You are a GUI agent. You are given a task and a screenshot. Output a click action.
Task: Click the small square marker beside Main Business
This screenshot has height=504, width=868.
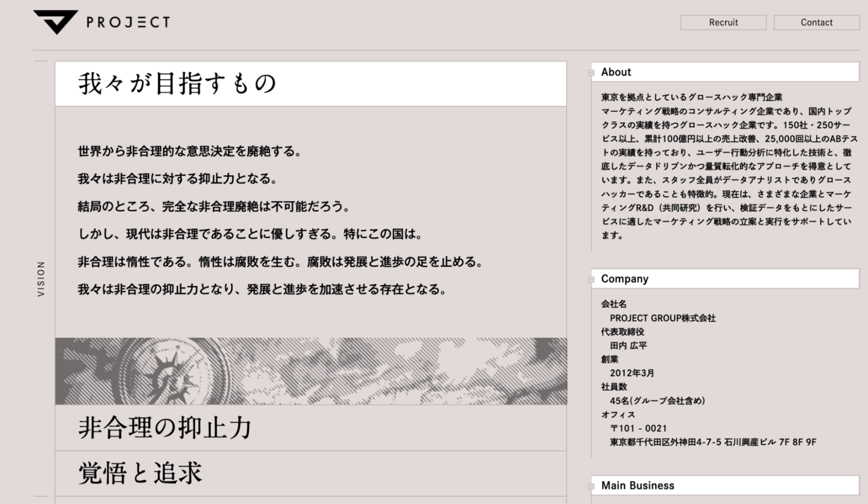[x=591, y=486]
